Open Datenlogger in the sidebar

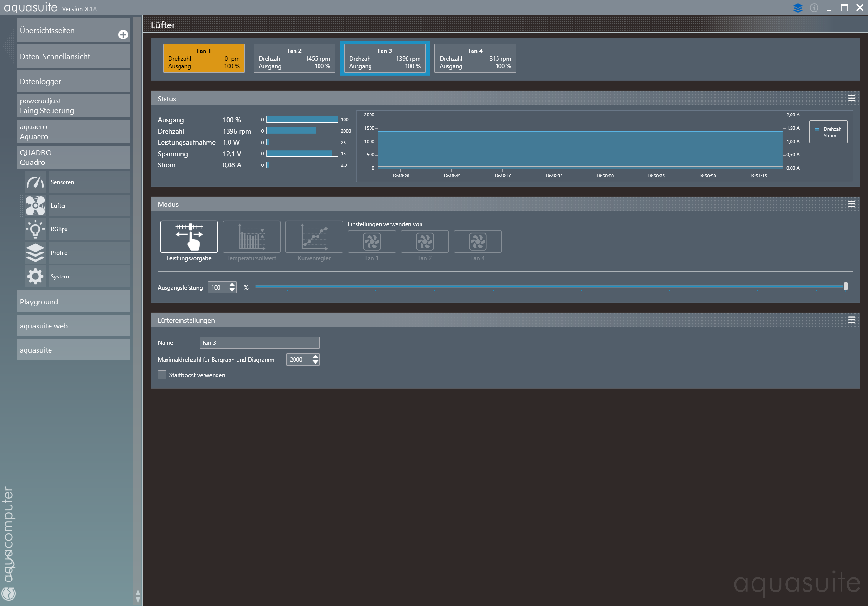[x=73, y=81]
